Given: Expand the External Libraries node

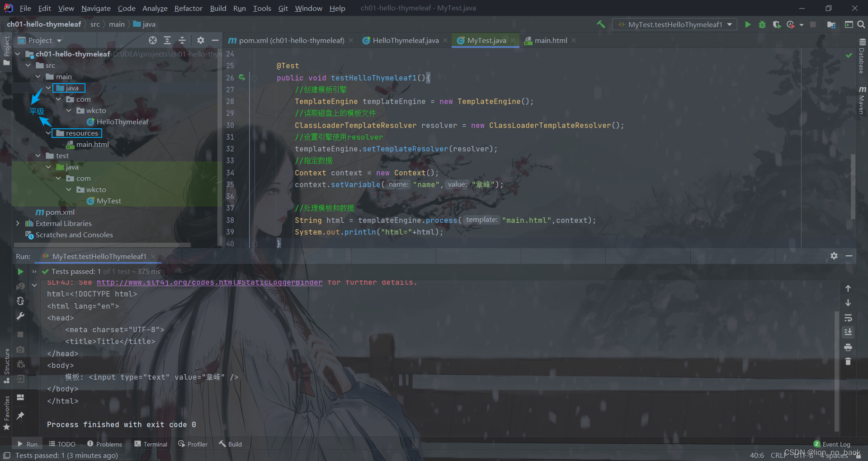Looking at the screenshot, I should [x=18, y=223].
